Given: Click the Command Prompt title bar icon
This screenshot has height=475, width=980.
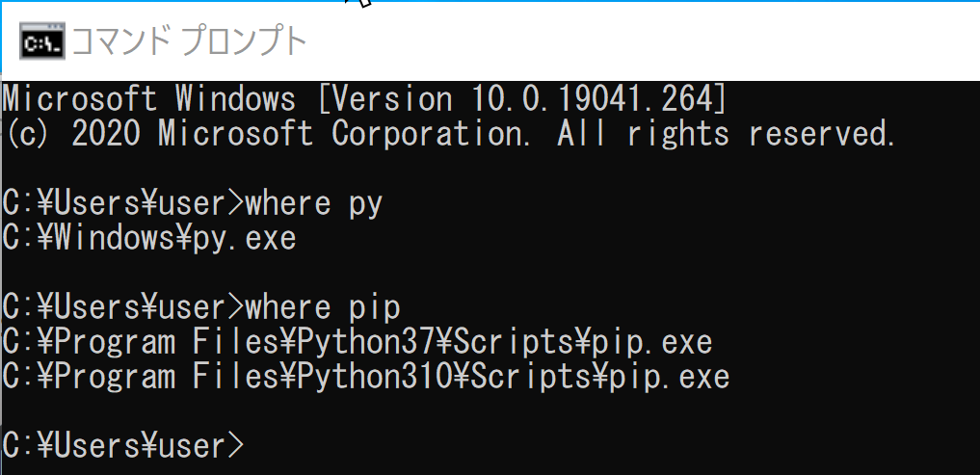Looking at the screenshot, I should [x=41, y=41].
